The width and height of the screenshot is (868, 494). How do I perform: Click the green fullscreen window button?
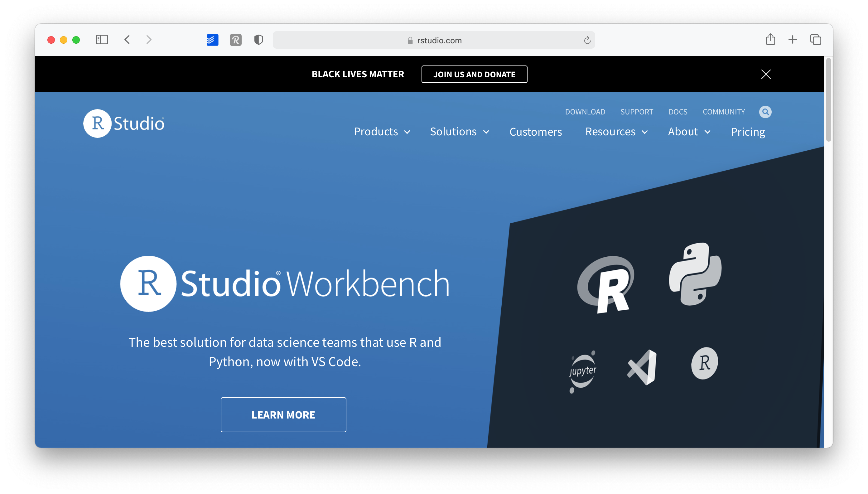(x=76, y=40)
